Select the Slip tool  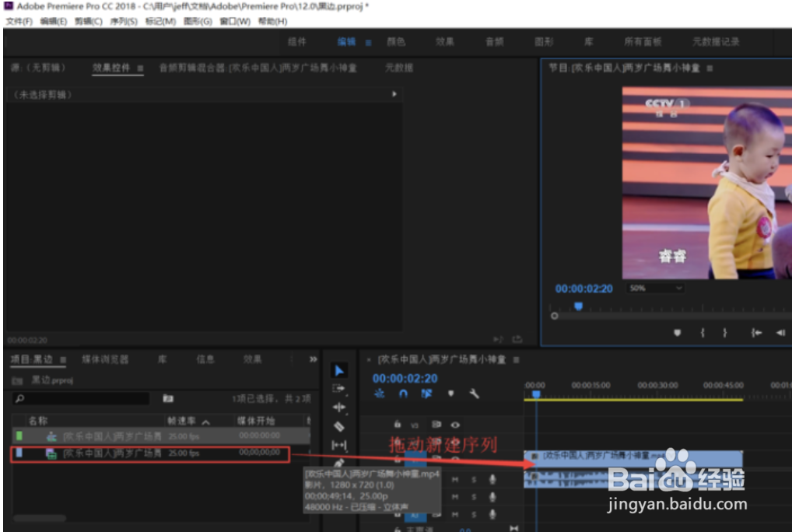click(339, 445)
